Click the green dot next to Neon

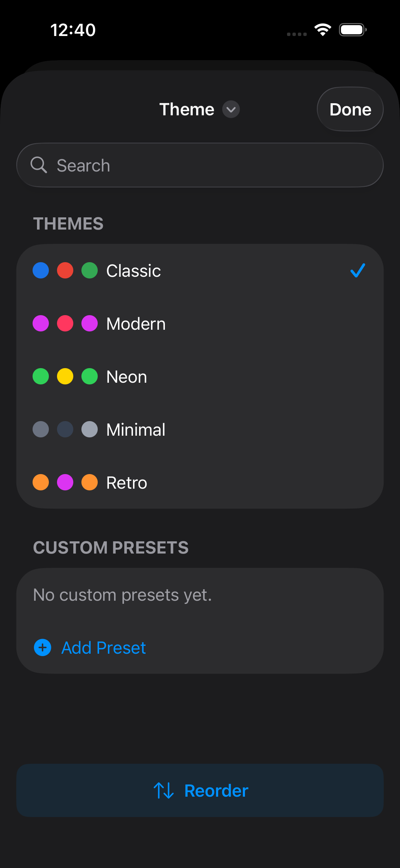tap(41, 376)
